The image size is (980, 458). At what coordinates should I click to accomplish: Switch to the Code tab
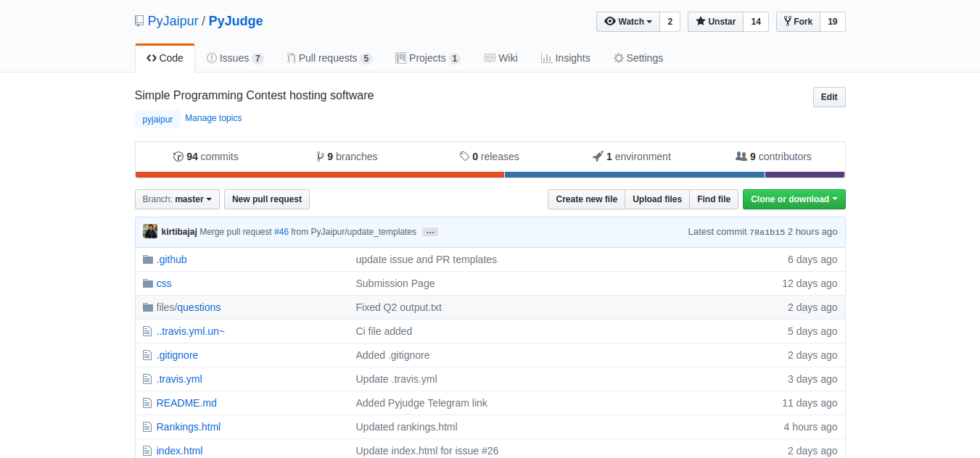click(x=165, y=58)
